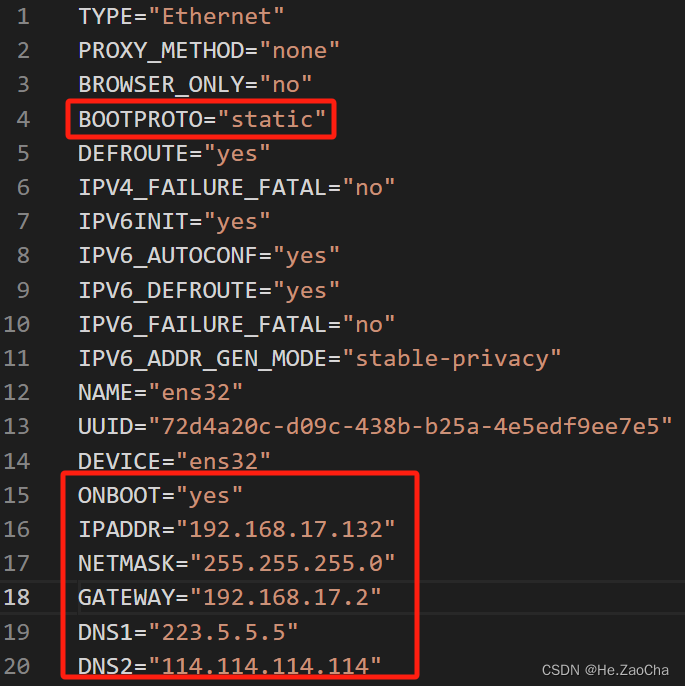The image size is (685, 686).
Task: Click GATEWAY="192.168.17.2" line
Action: click(230, 598)
